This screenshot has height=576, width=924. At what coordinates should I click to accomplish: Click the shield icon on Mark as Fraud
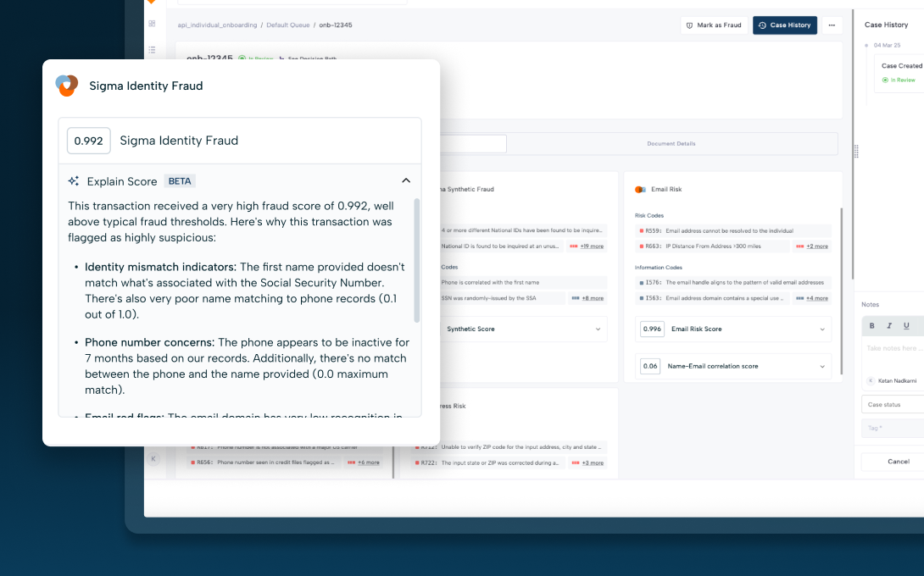click(689, 25)
